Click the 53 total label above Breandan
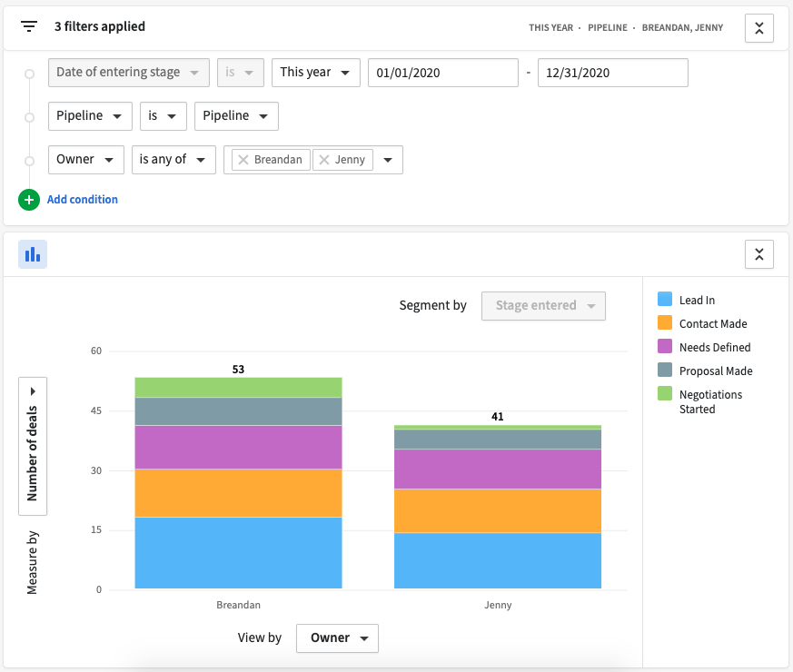793x672 pixels. [x=238, y=369]
